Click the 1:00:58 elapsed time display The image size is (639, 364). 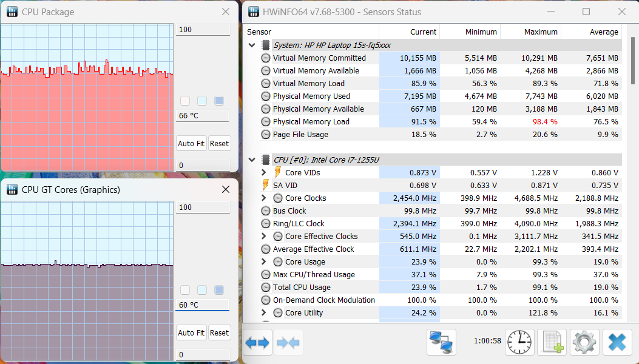point(487,341)
